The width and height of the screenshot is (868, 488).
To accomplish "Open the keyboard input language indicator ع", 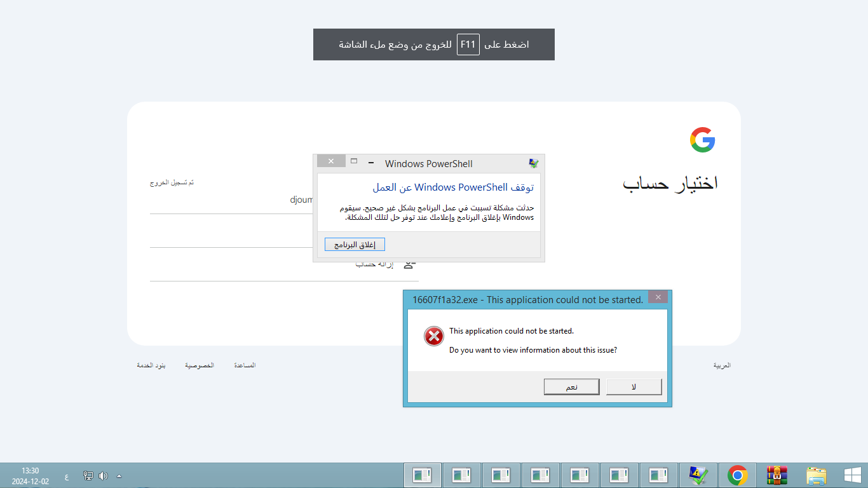I will 67,476.
